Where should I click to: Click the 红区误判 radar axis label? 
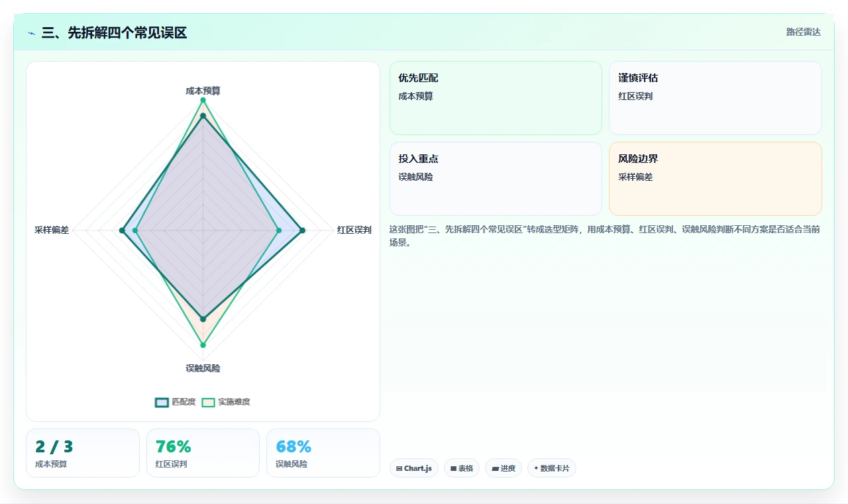[x=354, y=230]
